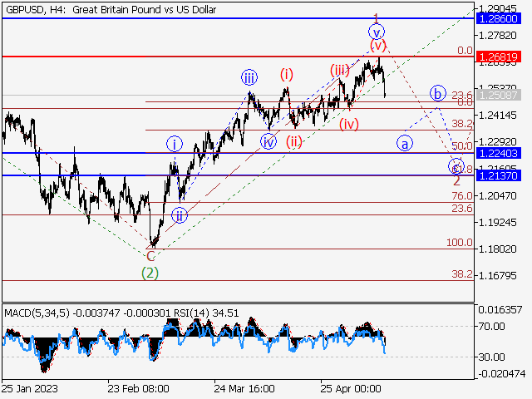Select the blue circled wave iii label
Image resolution: width=532 pixels, height=399 pixels.
(249, 78)
